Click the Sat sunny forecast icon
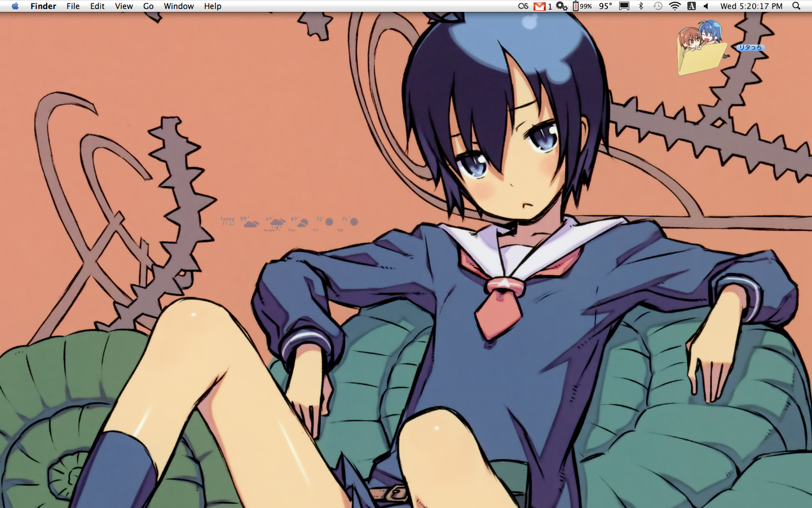The height and width of the screenshot is (508, 812). (354, 222)
